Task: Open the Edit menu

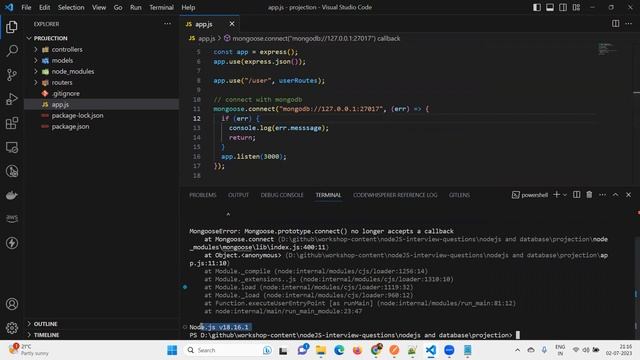Action: [44, 7]
